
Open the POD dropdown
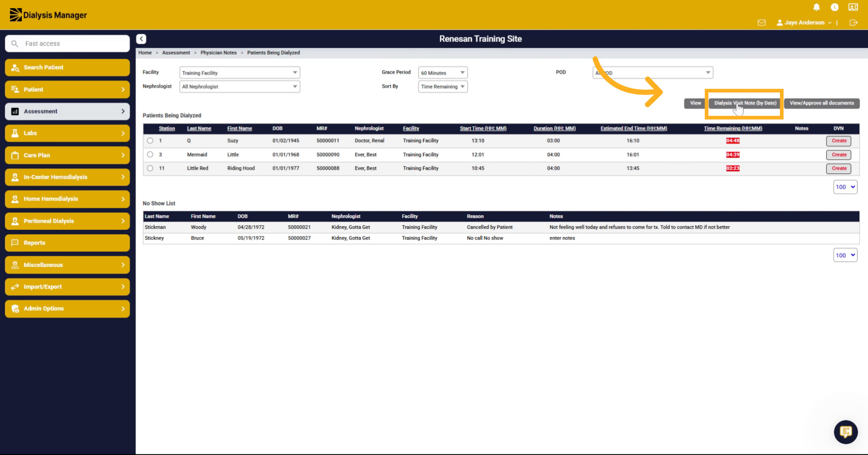[x=653, y=73]
